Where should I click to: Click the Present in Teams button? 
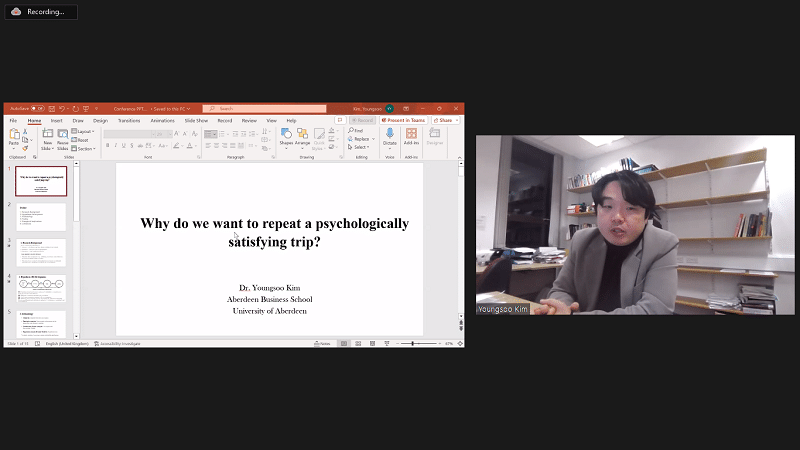[403, 120]
